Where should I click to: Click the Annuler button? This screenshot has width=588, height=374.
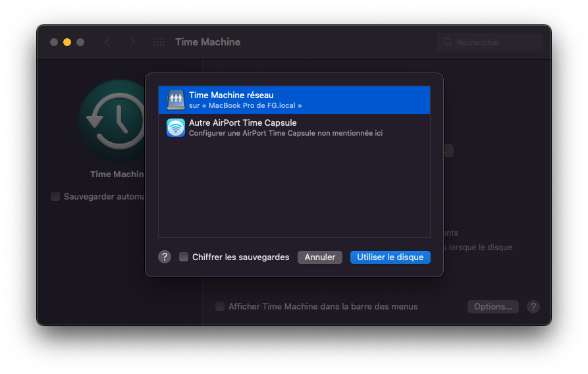[320, 257]
